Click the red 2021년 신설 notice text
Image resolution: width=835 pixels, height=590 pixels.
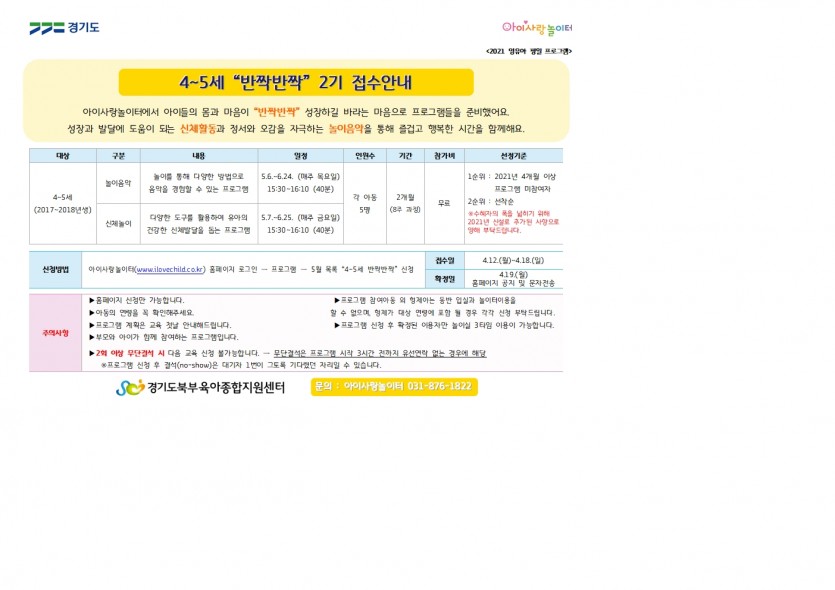click(x=508, y=222)
